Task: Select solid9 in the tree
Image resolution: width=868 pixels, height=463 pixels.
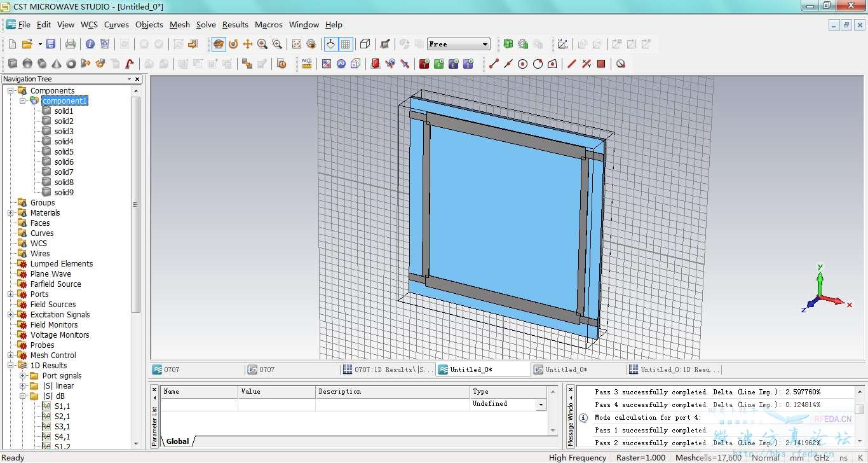Action: (64, 193)
